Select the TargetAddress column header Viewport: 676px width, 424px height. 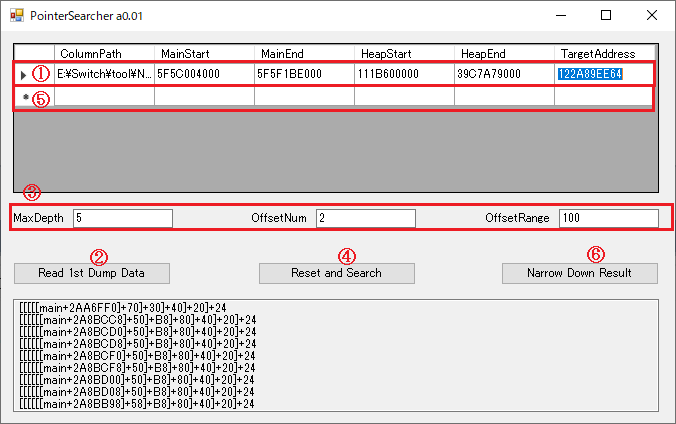(605, 53)
